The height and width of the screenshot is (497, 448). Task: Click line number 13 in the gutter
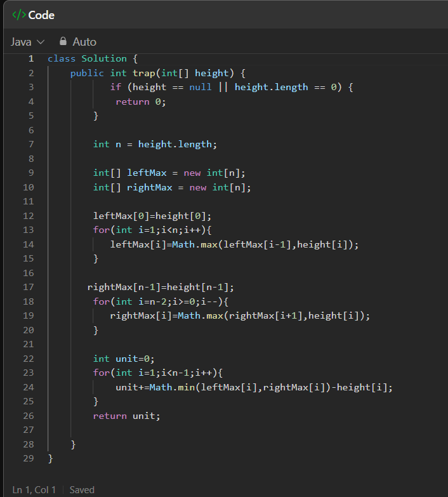[x=28, y=230]
